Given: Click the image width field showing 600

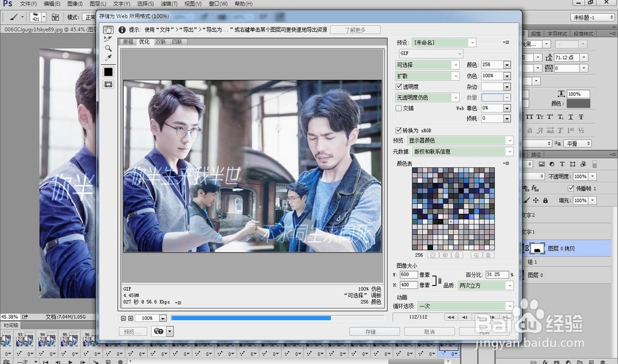Looking at the screenshot, I should (x=408, y=274).
